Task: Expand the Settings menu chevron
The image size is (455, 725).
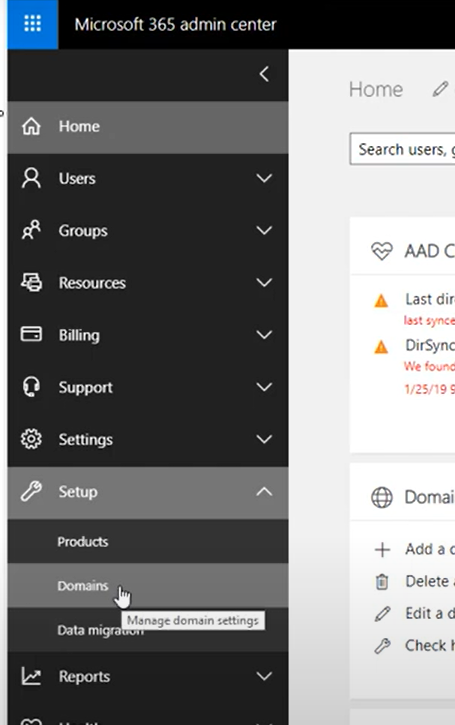Action: coord(264,439)
